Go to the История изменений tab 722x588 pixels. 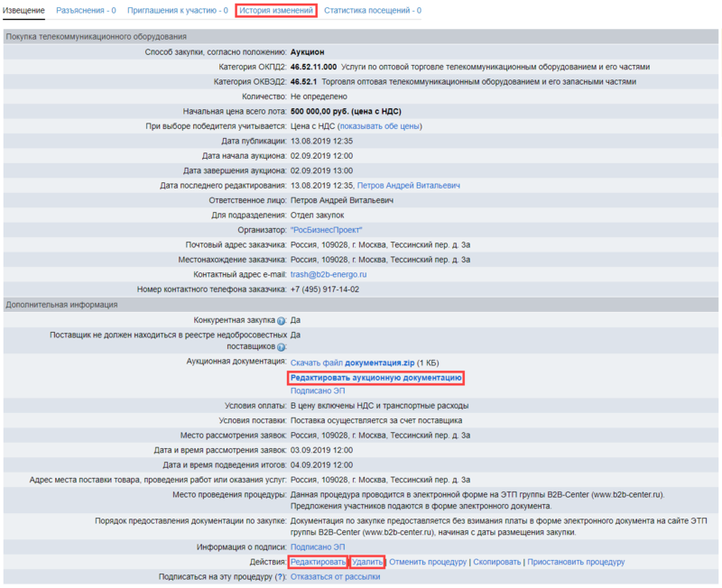276,10
